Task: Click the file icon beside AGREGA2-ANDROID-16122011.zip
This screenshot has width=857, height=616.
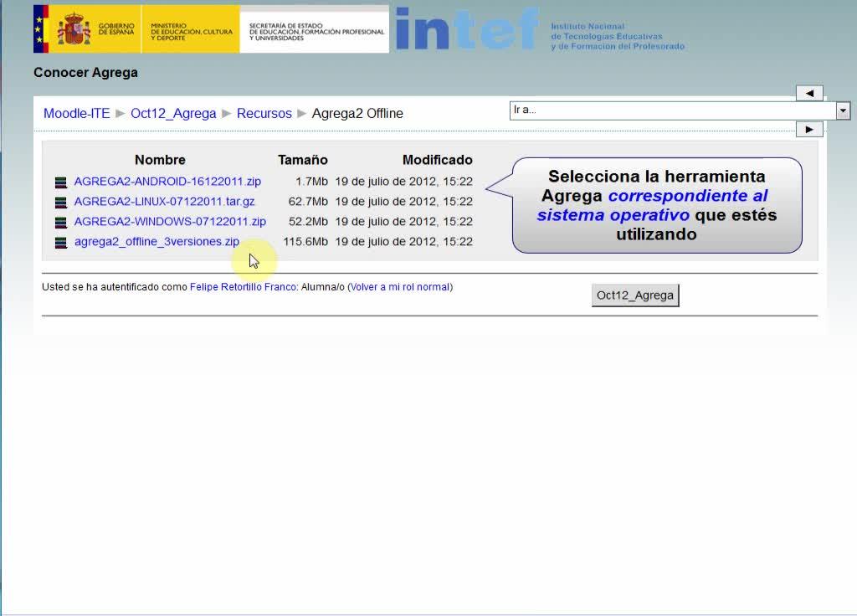Action: (60, 182)
